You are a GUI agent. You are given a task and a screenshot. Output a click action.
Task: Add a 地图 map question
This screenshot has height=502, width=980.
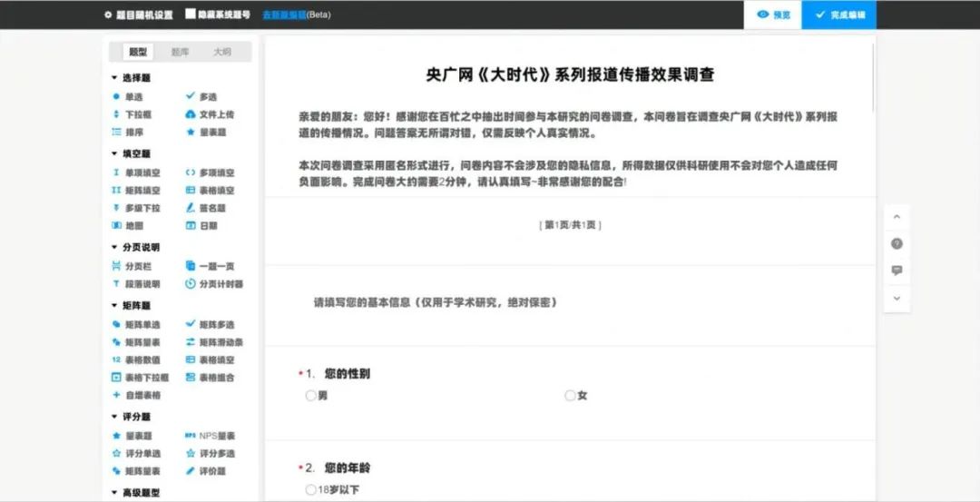pos(132,225)
